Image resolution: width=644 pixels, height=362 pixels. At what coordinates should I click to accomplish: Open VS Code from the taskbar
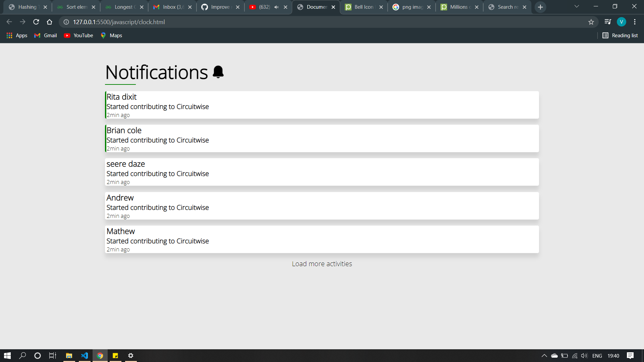pos(84,356)
